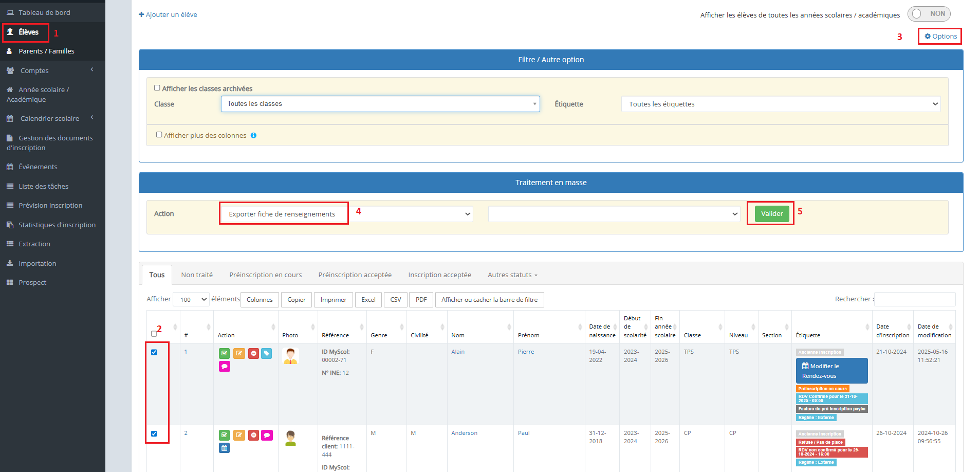Open 'Parents / Familles' in the sidebar
The height and width of the screenshot is (472, 980).
pyautogui.click(x=46, y=51)
